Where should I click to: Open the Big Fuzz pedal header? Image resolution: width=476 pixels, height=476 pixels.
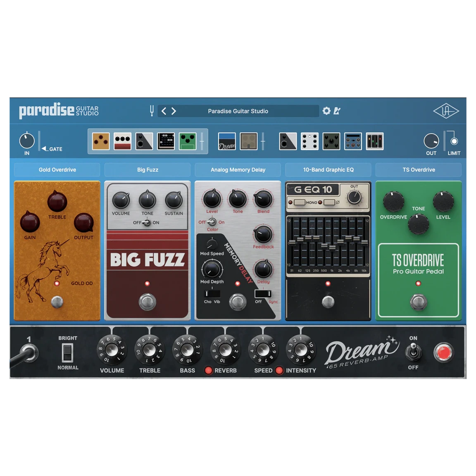click(x=148, y=170)
